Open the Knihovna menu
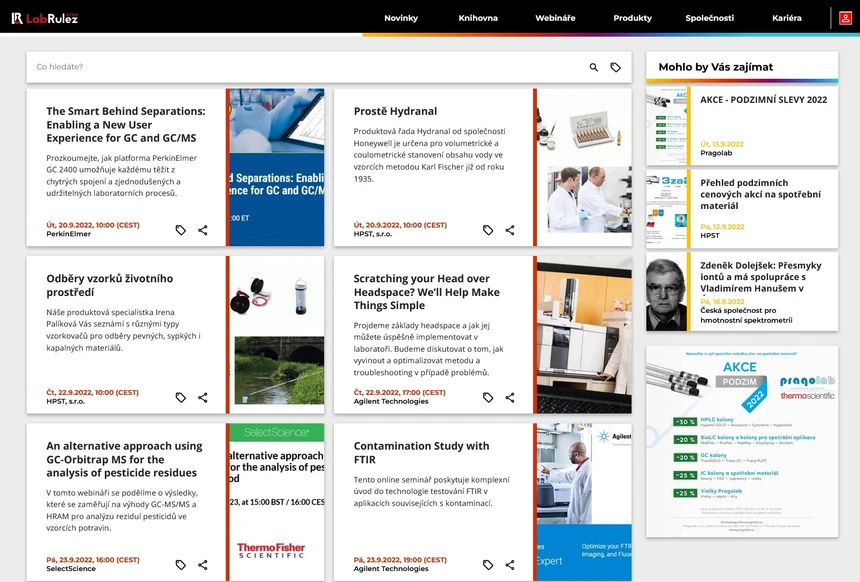The height and width of the screenshot is (582, 860). [478, 17]
